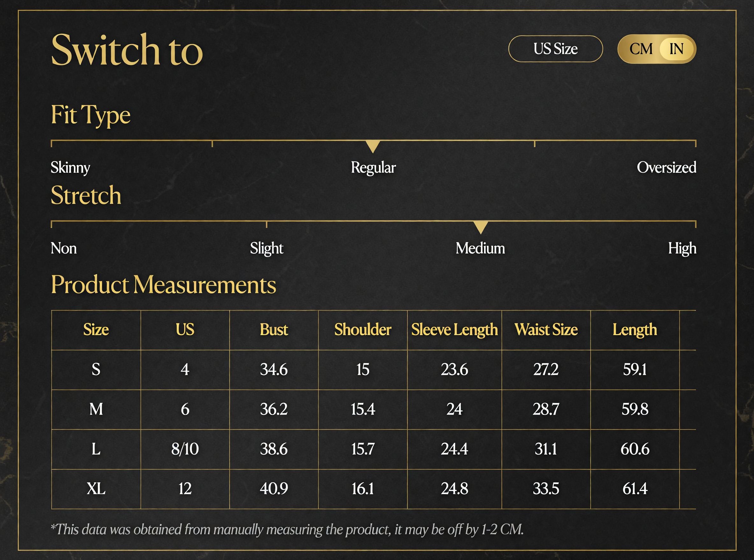Click the Regular fit label
Screen dimensions: 754x560
coord(373,167)
